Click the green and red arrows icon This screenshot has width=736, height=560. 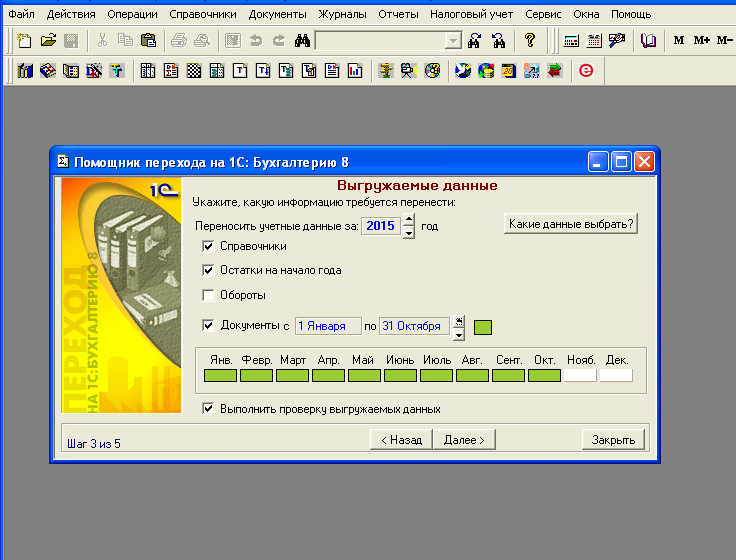tap(555, 71)
